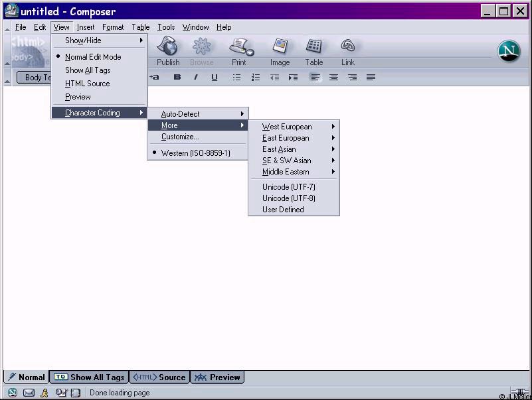Collapse the Publish/Print toolbar using its grippy
Screen dimensions: 532x400
pos(7,51)
